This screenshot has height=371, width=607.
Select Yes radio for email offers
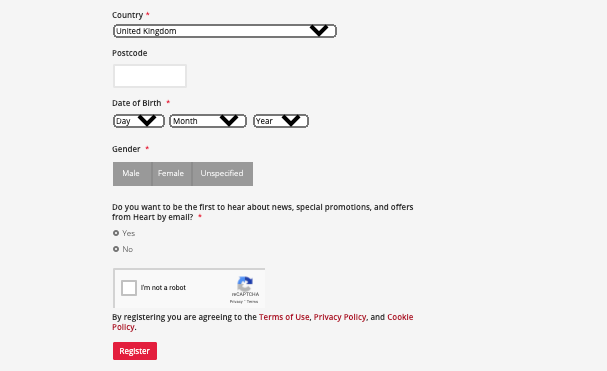116,233
